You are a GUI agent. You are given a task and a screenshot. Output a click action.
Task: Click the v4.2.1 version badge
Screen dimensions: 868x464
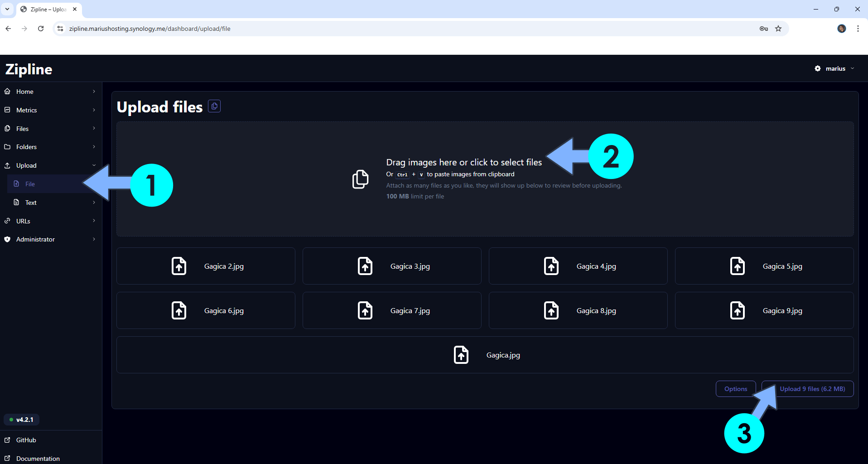[21, 420]
